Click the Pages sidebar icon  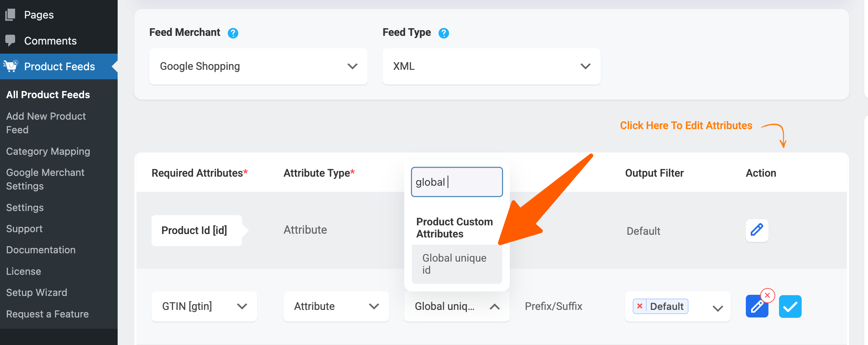pyautogui.click(x=11, y=15)
